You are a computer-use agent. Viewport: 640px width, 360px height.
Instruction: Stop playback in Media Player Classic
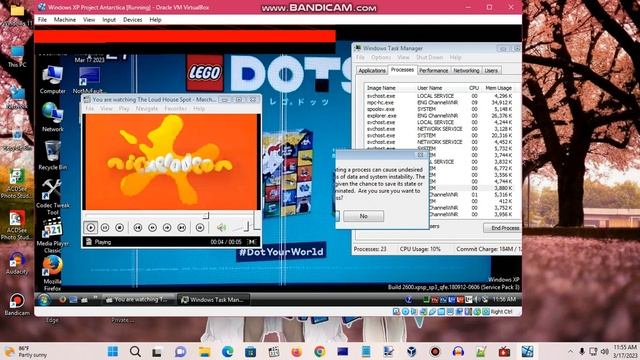(119, 227)
